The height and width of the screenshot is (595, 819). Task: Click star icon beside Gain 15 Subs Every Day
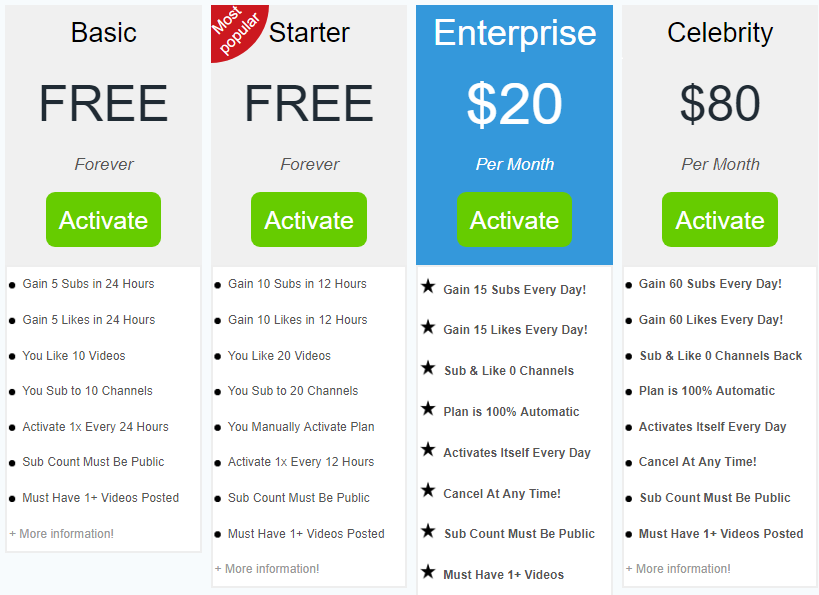pyautogui.click(x=428, y=286)
